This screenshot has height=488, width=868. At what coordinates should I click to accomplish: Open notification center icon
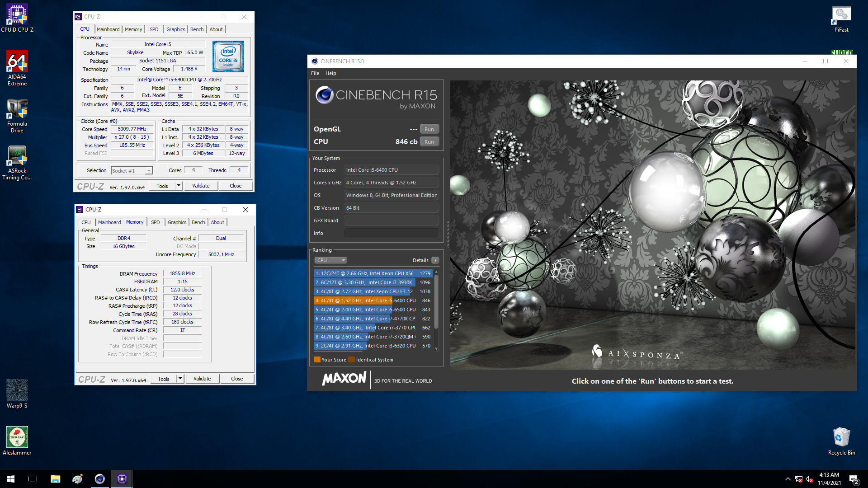point(854,479)
